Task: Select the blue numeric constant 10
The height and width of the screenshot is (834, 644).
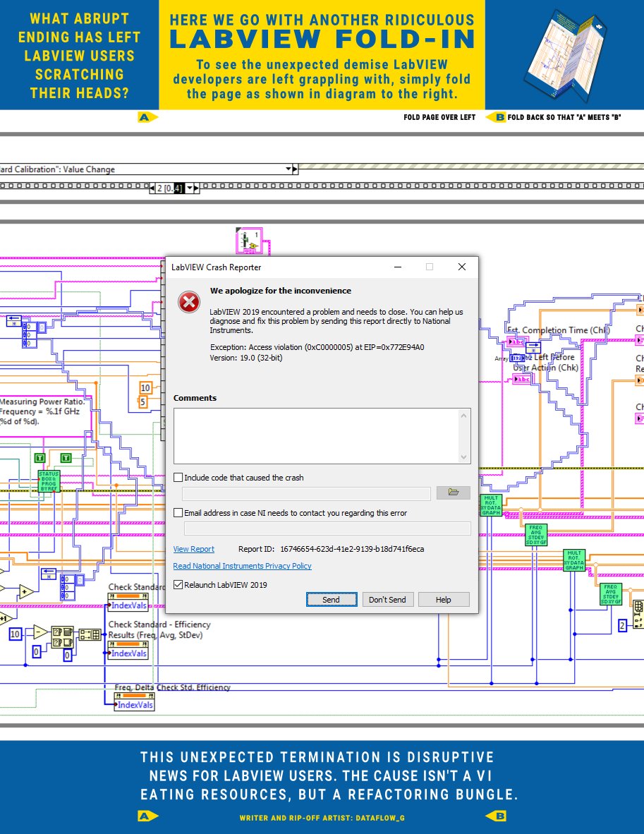Action: [15, 634]
